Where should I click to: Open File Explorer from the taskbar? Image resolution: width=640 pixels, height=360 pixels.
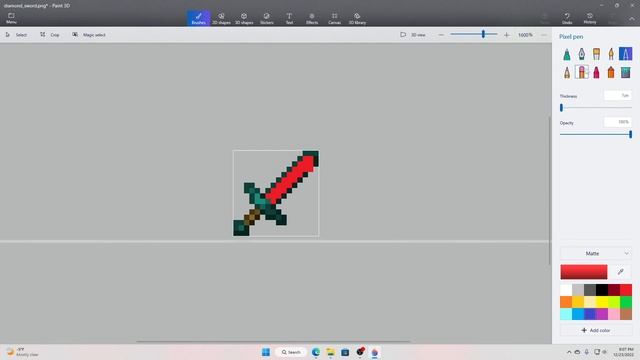coord(330,352)
